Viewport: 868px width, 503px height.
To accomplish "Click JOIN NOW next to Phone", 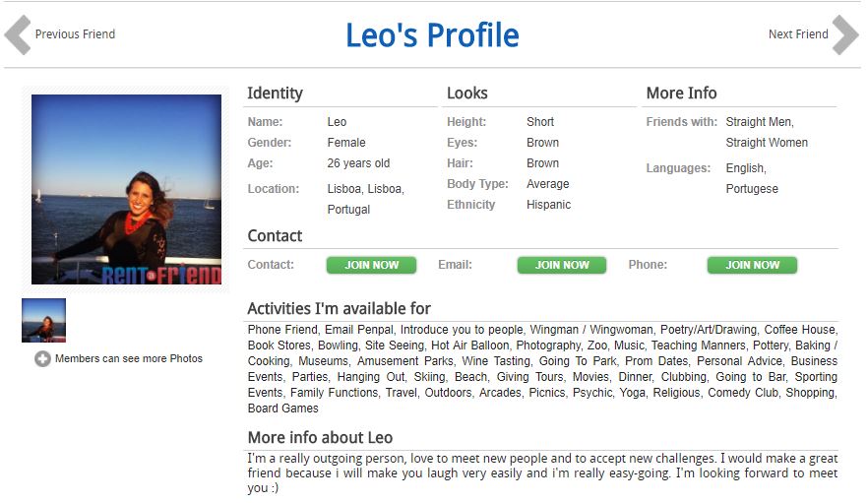I will click(x=752, y=266).
